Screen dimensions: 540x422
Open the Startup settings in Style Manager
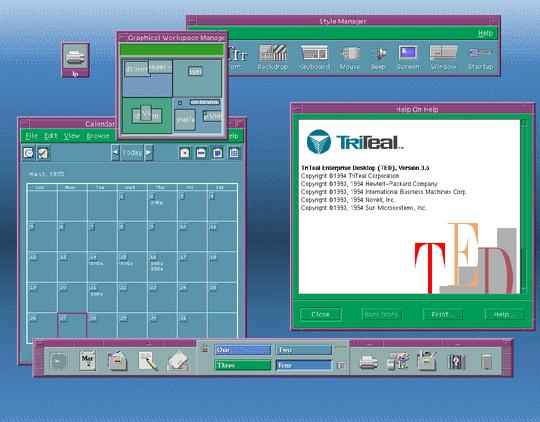click(480, 57)
